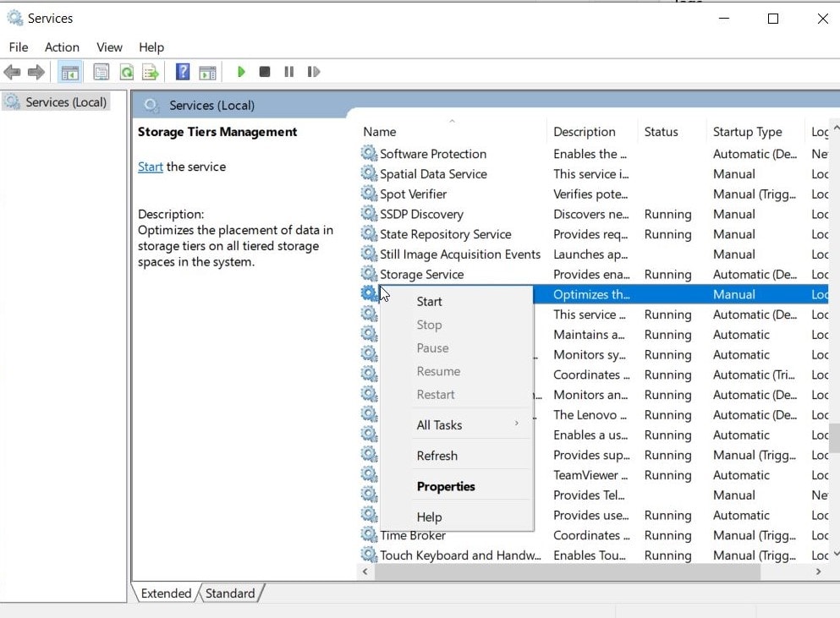The height and width of the screenshot is (618, 840).
Task: Select Restart in the context menu
Action: point(436,394)
